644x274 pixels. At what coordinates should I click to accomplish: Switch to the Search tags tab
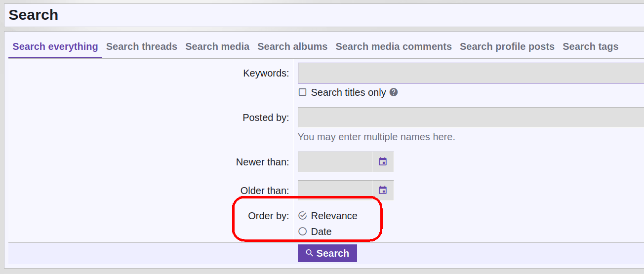(591, 46)
